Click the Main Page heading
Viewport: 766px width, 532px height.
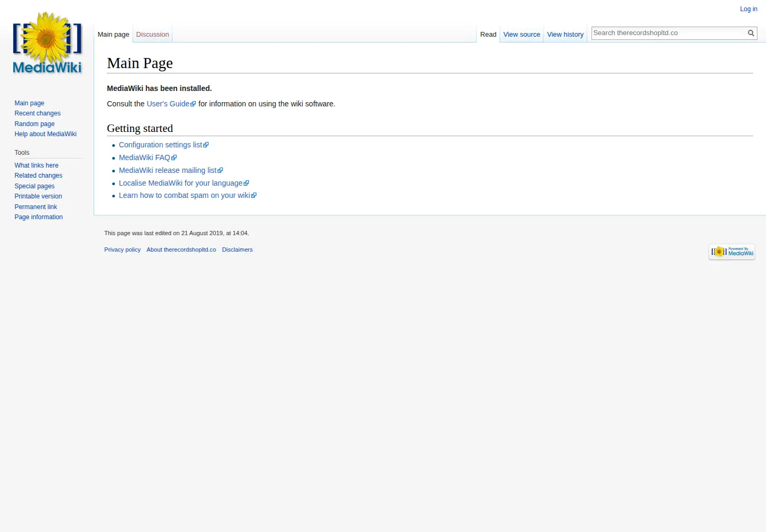[x=140, y=63]
